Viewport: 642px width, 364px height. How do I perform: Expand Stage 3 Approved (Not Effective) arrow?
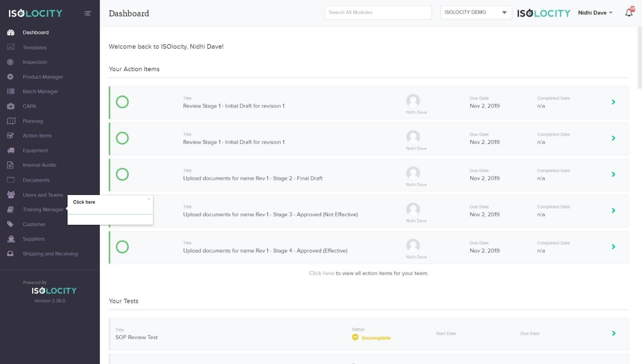[x=613, y=210]
